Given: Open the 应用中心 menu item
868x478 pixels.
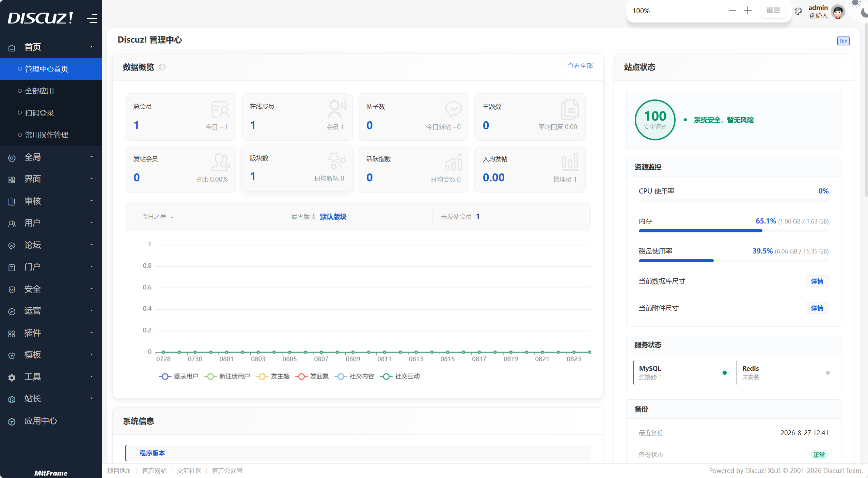Looking at the screenshot, I should coord(51,421).
